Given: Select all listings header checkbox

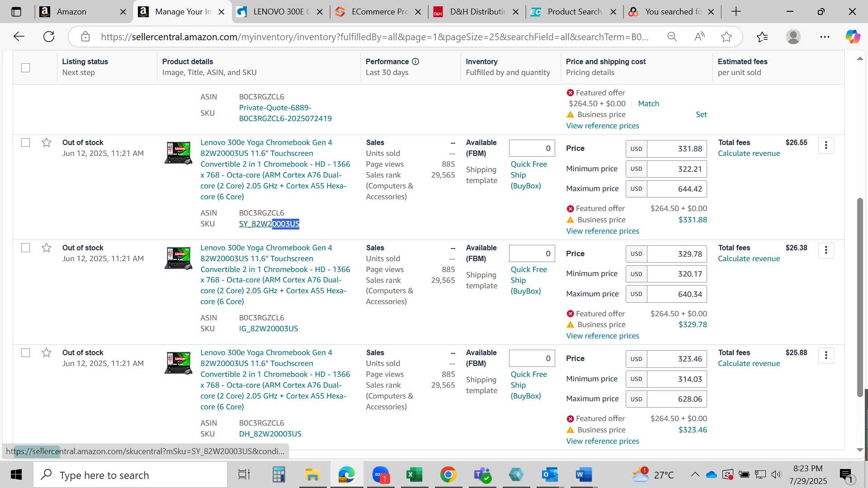Looking at the screenshot, I should tap(26, 68).
